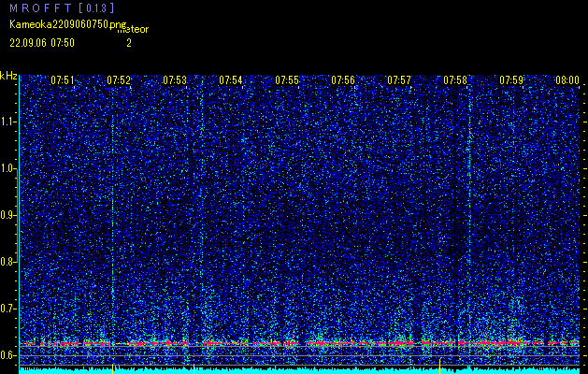Click the MROFFT [0.1.3] title text
The width and height of the screenshot is (588, 374).
[x=62, y=8]
